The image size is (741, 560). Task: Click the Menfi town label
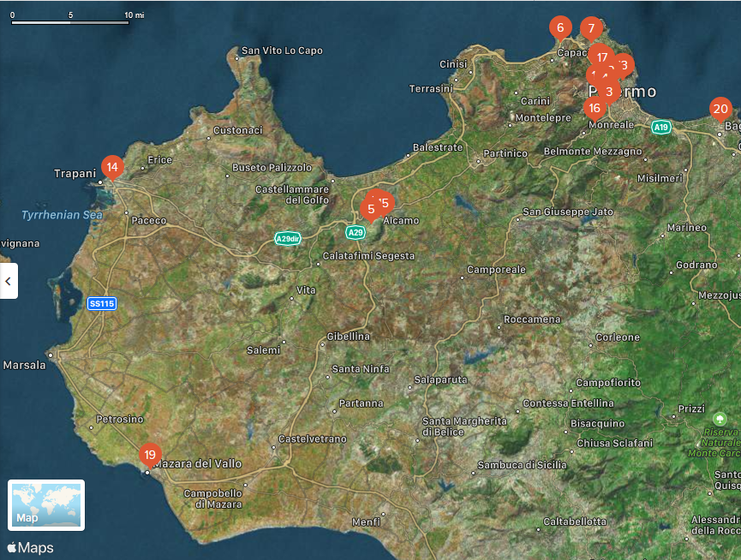click(367, 521)
